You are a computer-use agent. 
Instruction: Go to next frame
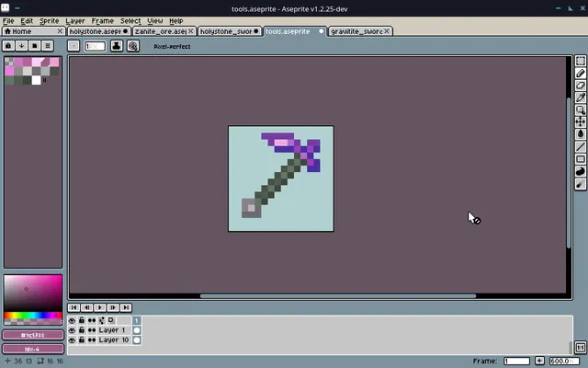coord(113,307)
